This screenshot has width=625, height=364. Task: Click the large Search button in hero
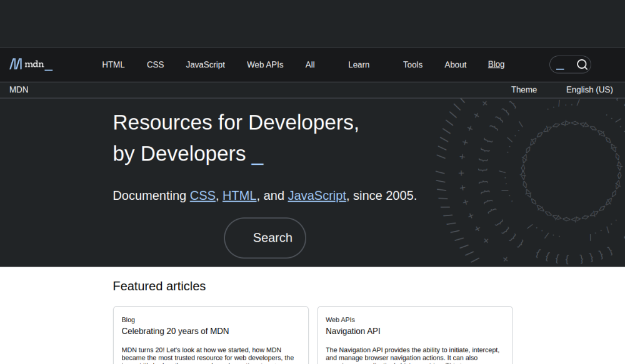coord(265,238)
